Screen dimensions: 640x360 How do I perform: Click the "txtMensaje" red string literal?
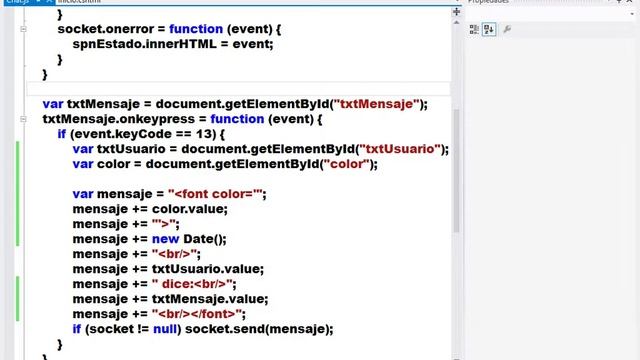377,104
